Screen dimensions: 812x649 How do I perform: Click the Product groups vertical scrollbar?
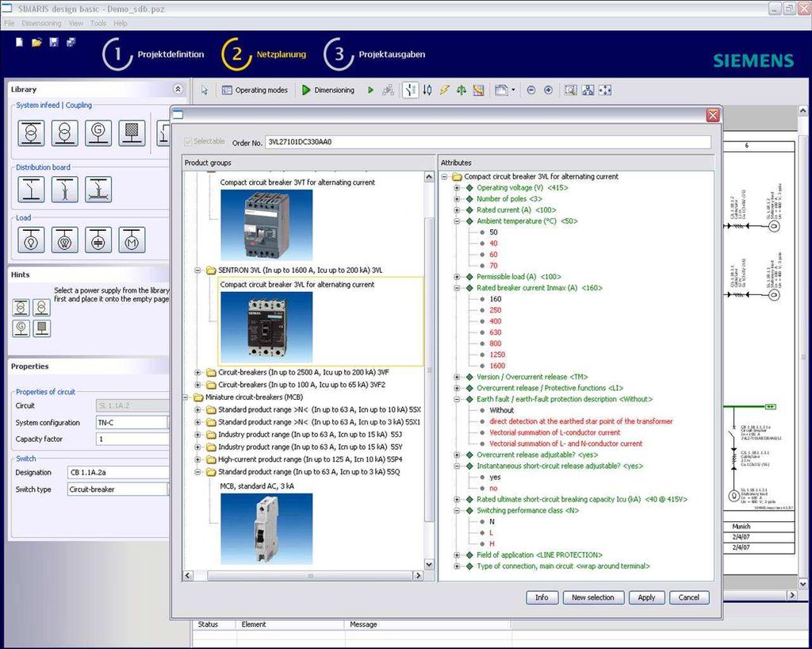[429, 371]
